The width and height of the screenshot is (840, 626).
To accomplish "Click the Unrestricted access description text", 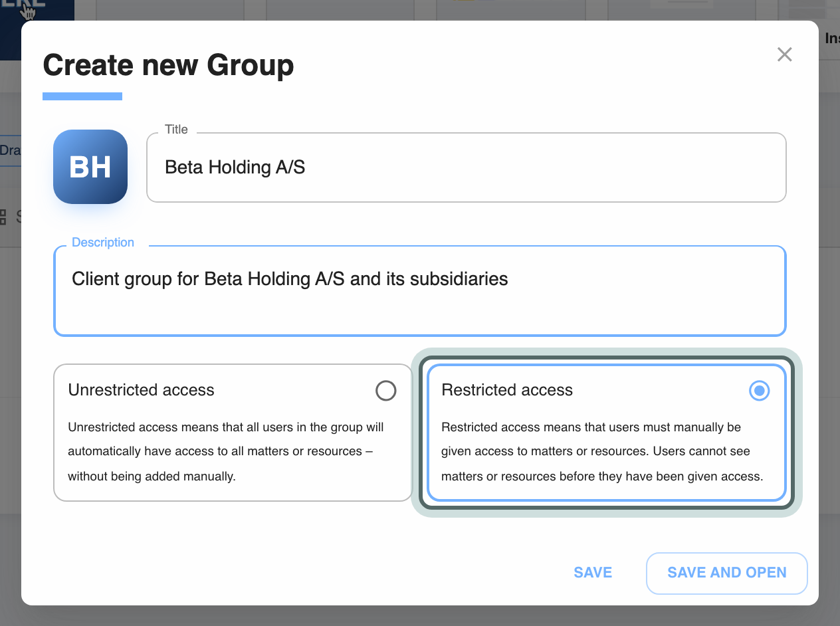I will tap(226, 451).
